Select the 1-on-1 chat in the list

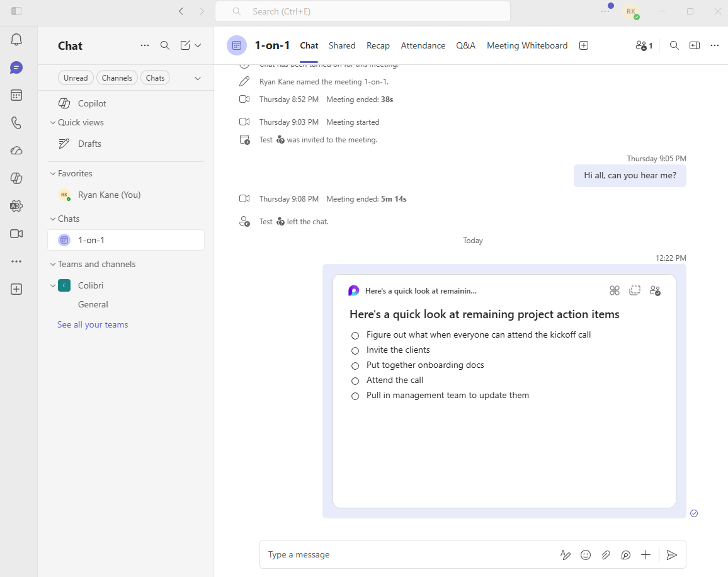[126, 240]
